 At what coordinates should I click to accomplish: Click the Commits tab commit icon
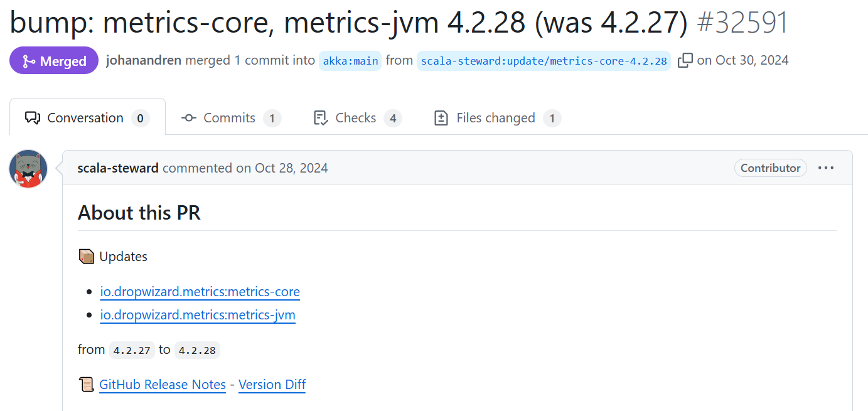coord(189,118)
